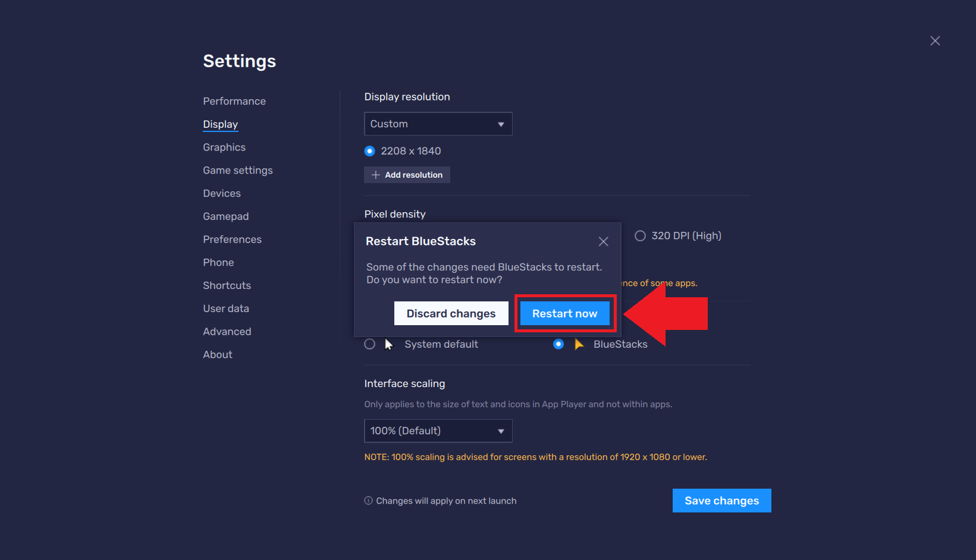Viewport: 976px width, 560px height.
Task: Go to the Shortcuts settings section
Action: (227, 285)
